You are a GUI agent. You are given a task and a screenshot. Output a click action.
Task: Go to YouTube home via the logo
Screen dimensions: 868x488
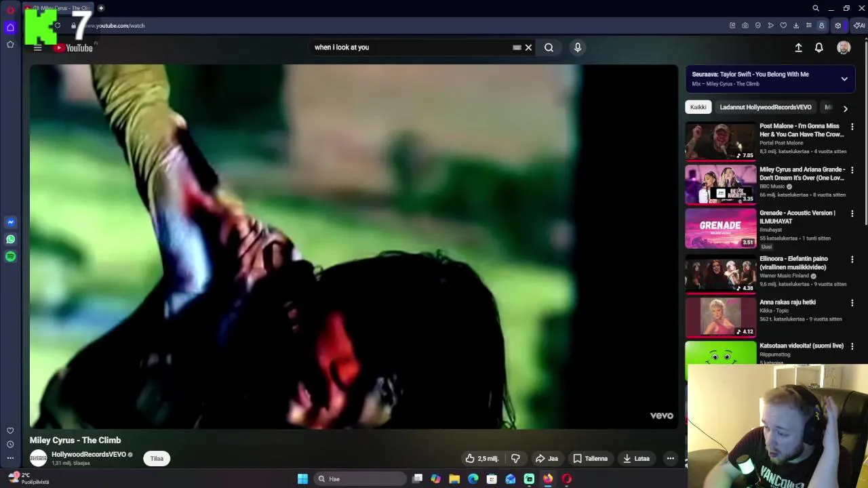point(74,47)
